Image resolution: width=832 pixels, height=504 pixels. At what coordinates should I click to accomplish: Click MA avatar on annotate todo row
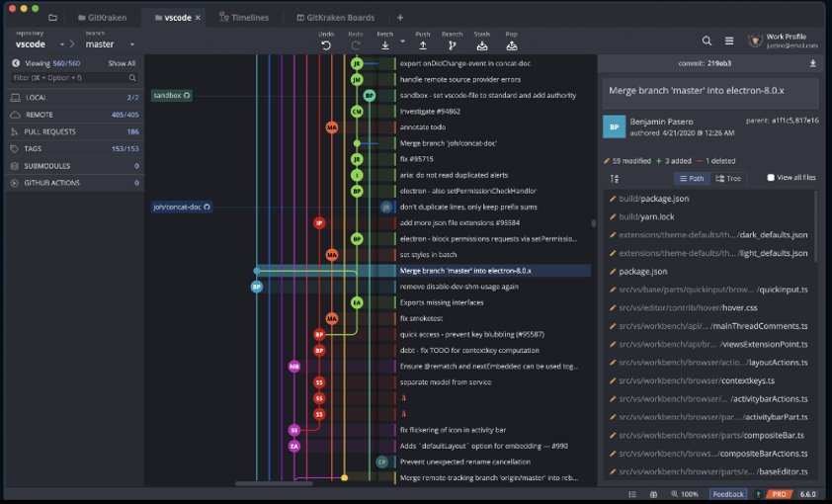click(x=332, y=127)
